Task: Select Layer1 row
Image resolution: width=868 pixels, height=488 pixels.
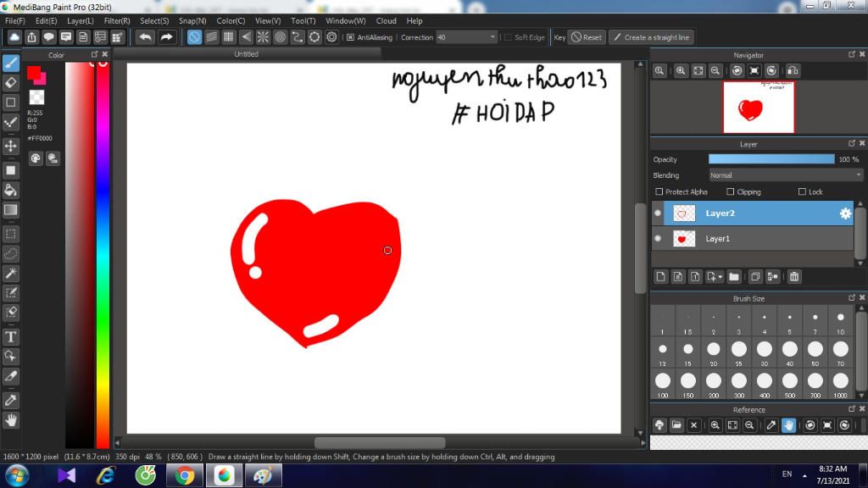Action: [x=753, y=238]
